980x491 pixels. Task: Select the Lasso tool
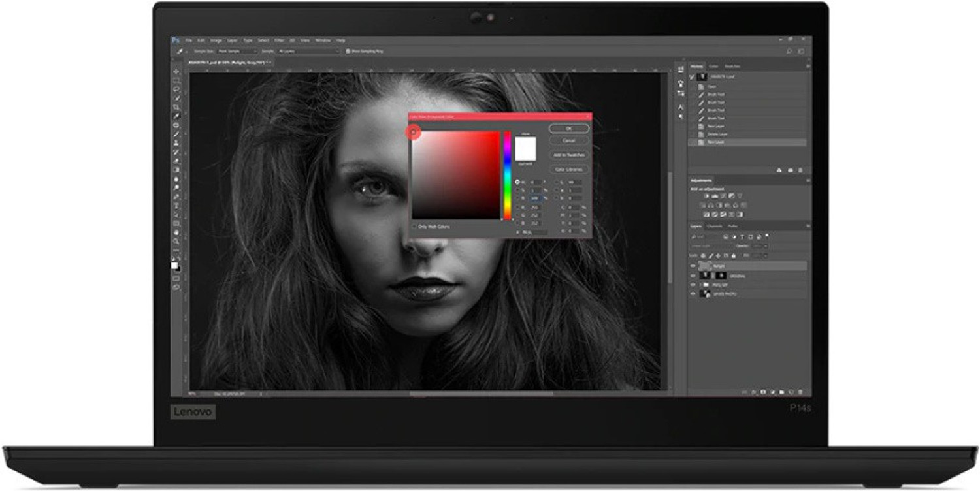click(174, 88)
